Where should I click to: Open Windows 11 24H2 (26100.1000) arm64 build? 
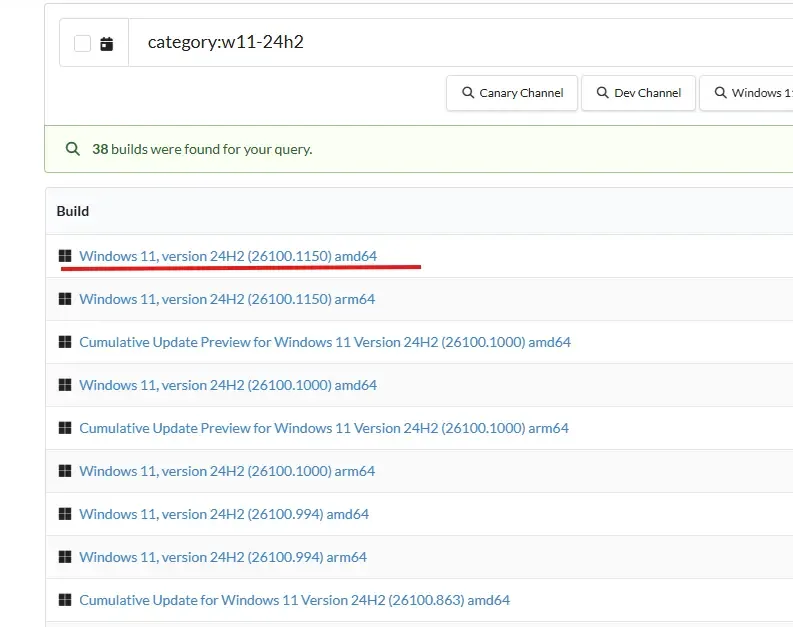(x=227, y=471)
